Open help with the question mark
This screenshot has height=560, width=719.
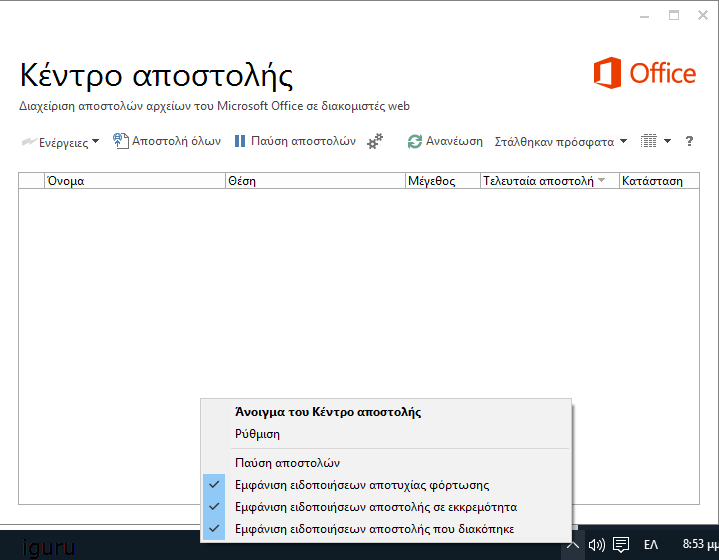tap(689, 141)
